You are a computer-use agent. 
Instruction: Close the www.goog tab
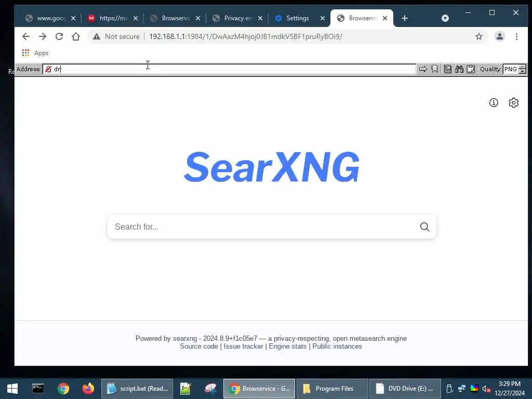(73, 18)
